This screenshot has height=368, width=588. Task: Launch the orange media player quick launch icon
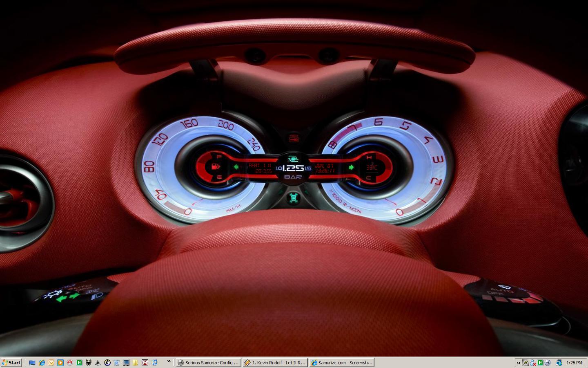click(60, 362)
